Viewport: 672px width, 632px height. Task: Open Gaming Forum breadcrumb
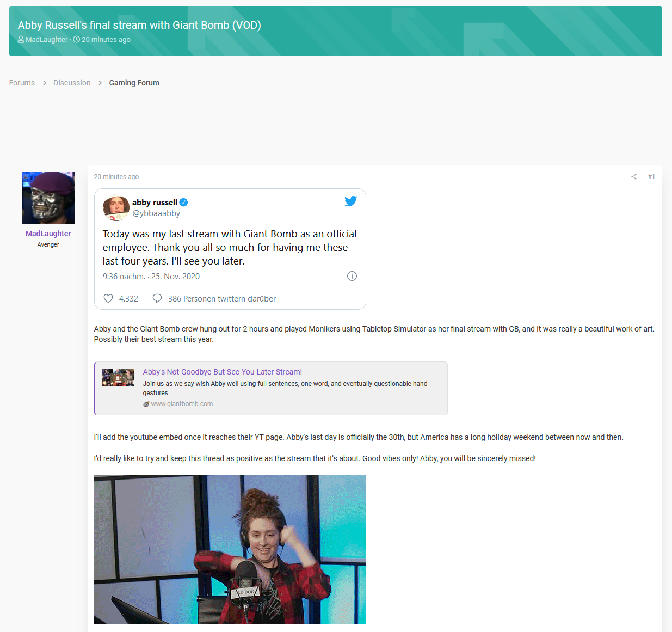(x=134, y=83)
